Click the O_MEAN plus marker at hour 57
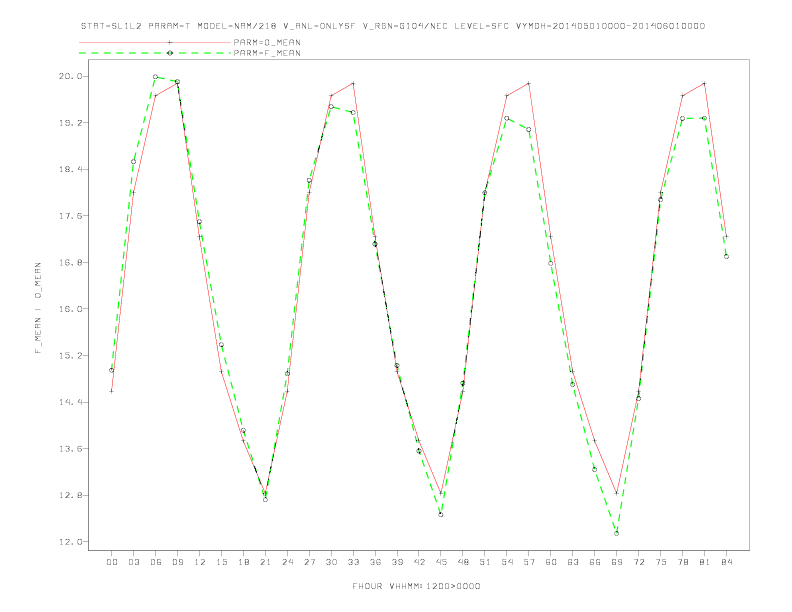The height and width of the screenshot is (612, 792). click(529, 83)
